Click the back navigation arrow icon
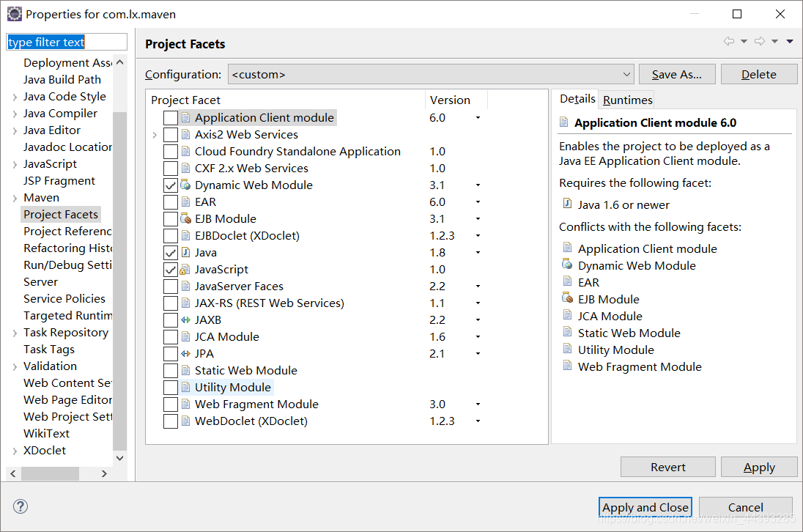 (x=728, y=41)
